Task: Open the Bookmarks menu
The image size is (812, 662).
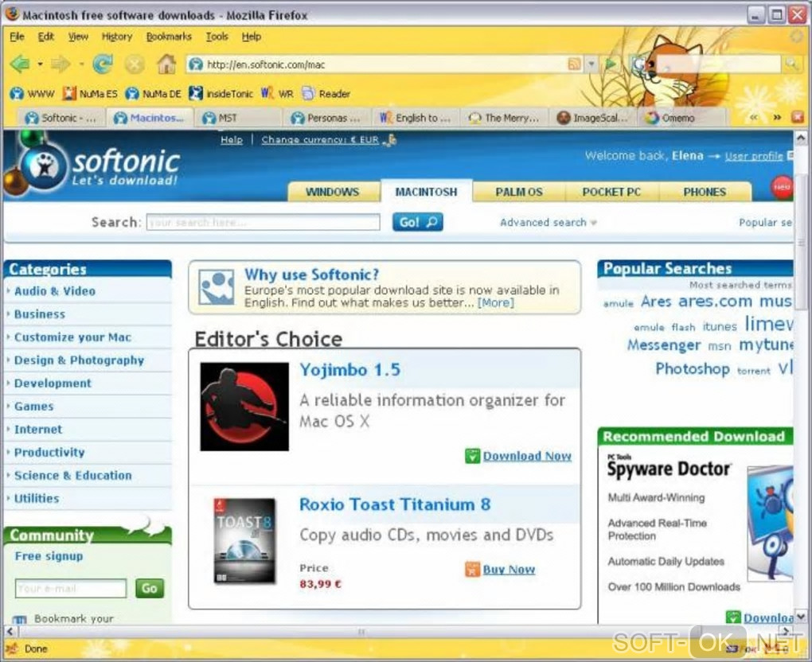Action: [x=169, y=37]
